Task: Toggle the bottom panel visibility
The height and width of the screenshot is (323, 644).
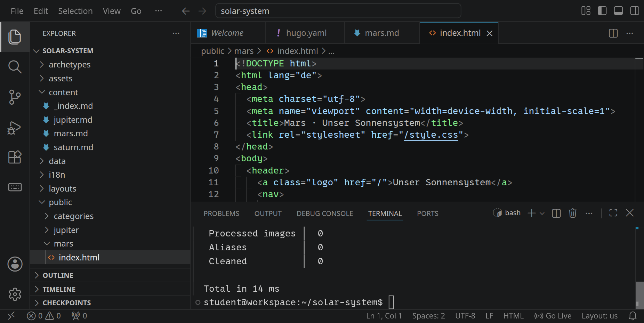Action: point(618,11)
